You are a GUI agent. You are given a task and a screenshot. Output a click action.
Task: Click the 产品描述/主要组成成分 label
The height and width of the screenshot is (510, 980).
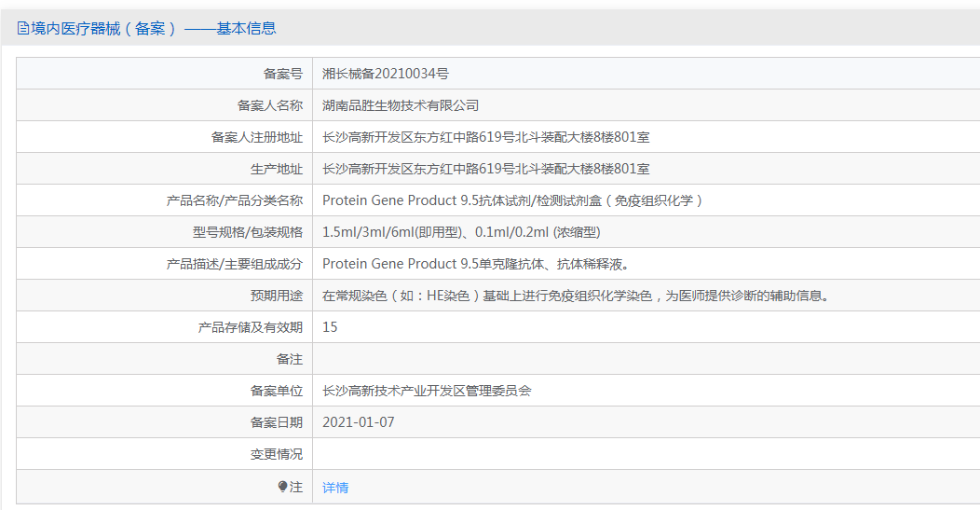(x=235, y=265)
